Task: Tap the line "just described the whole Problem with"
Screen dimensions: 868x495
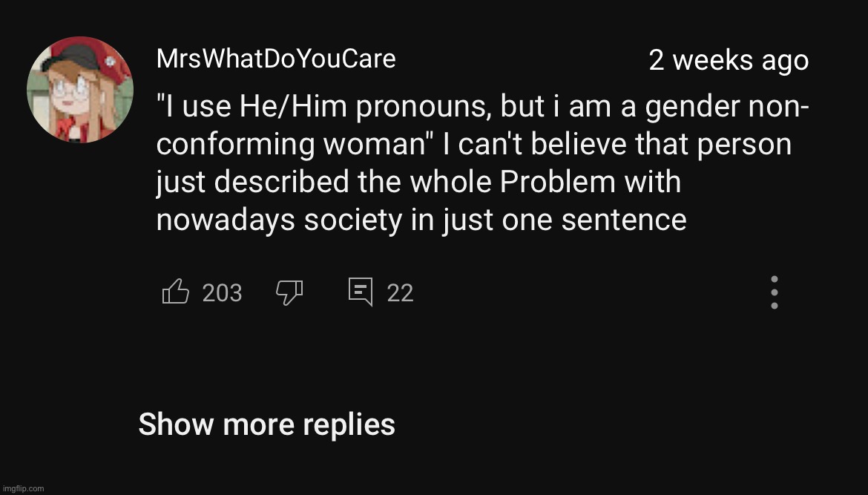Action: click(x=418, y=182)
